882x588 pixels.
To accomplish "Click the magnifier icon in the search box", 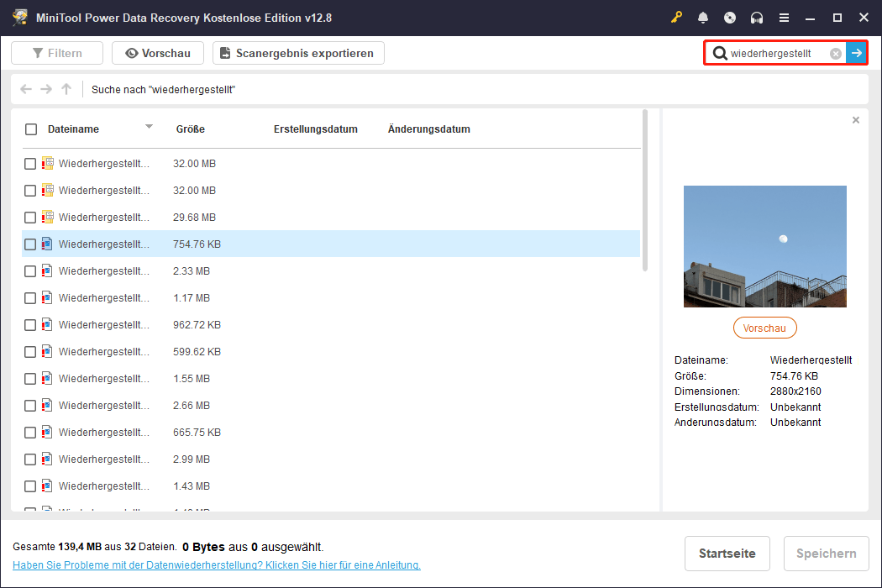I will tap(721, 52).
